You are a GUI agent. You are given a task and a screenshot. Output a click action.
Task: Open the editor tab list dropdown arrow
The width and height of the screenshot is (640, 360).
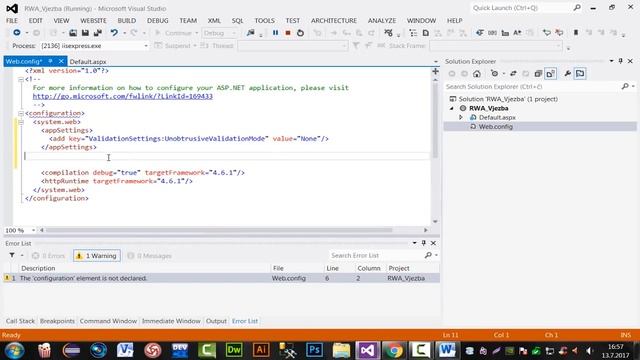[436, 62]
